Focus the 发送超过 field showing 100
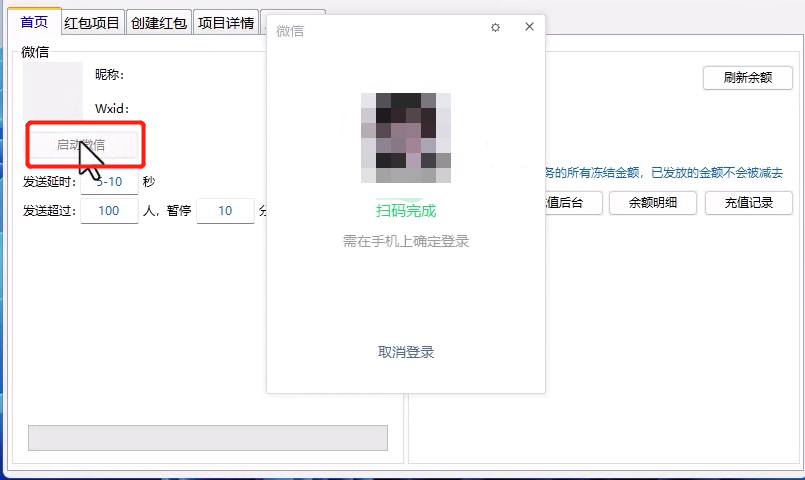805x480 pixels. point(109,211)
